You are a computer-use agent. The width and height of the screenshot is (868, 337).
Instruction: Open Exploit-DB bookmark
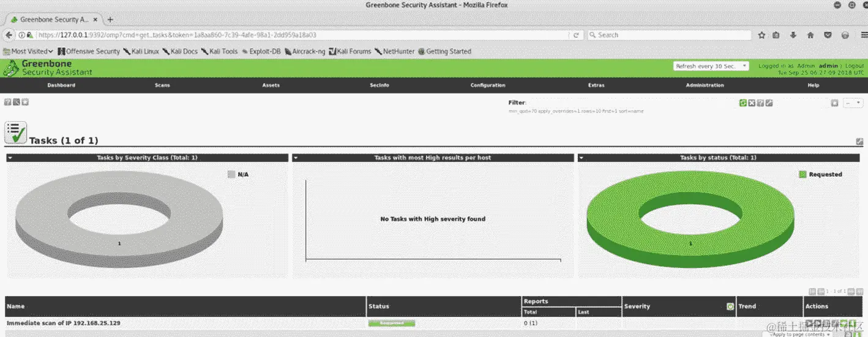[x=261, y=51]
